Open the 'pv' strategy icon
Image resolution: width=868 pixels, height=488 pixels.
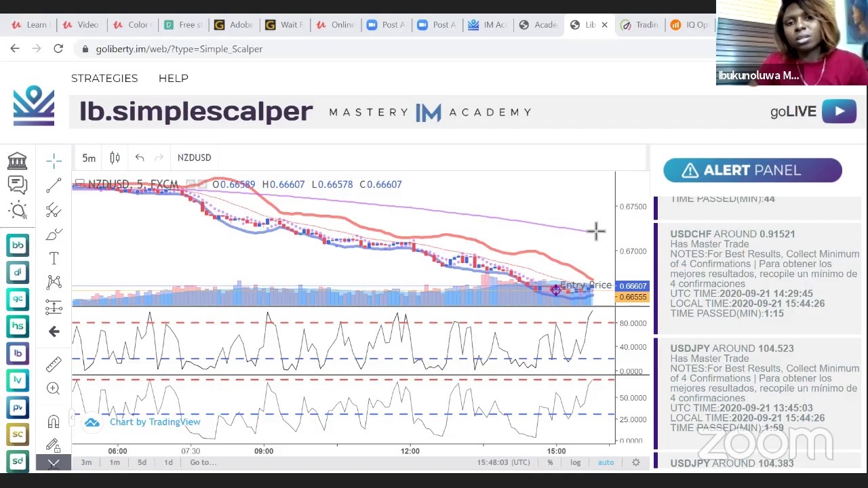point(18,407)
